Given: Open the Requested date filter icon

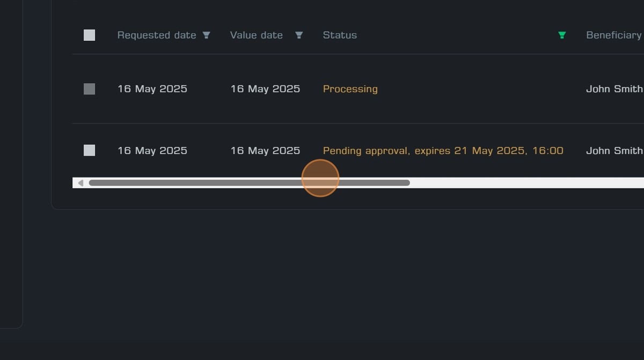Looking at the screenshot, I should click(x=206, y=35).
